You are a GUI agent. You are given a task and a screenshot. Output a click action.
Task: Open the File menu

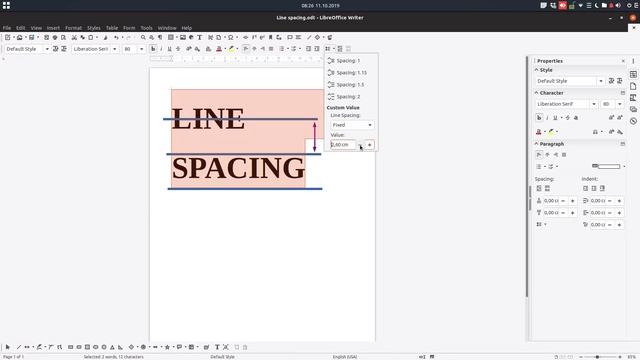[7, 28]
